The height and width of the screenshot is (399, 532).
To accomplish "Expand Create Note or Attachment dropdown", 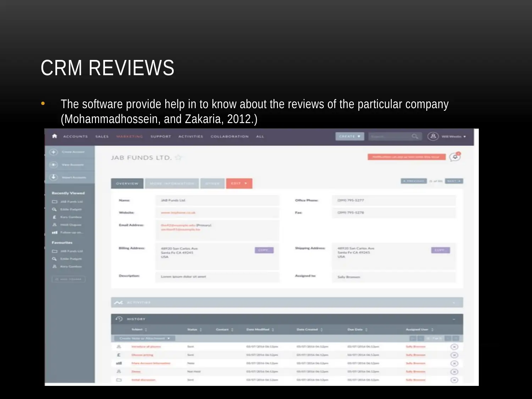I will (144, 338).
